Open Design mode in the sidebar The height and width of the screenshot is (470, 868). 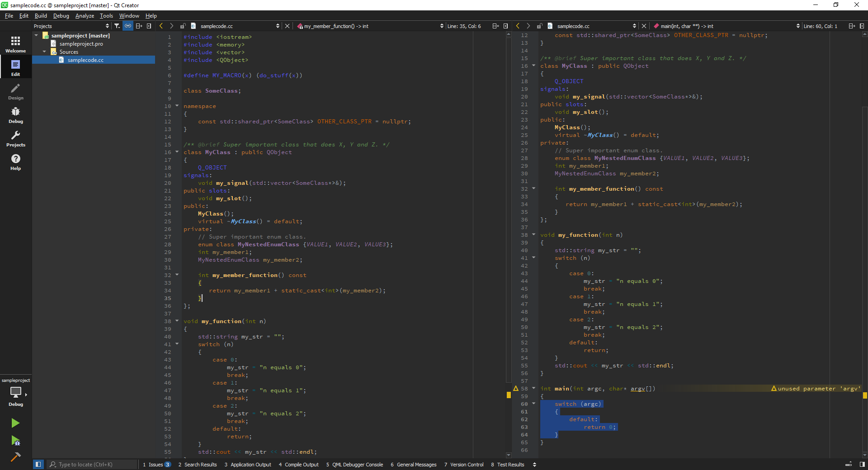pyautogui.click(x=16, y=91)
